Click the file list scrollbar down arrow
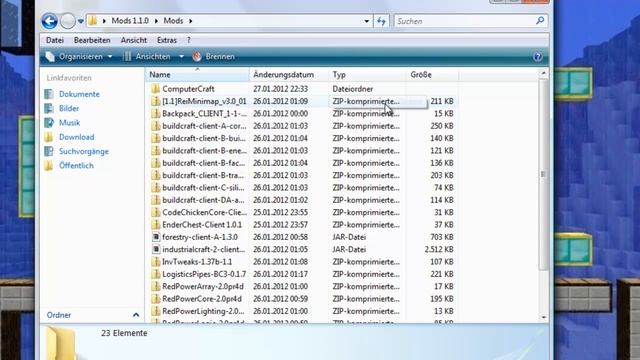 coord(543,317)
